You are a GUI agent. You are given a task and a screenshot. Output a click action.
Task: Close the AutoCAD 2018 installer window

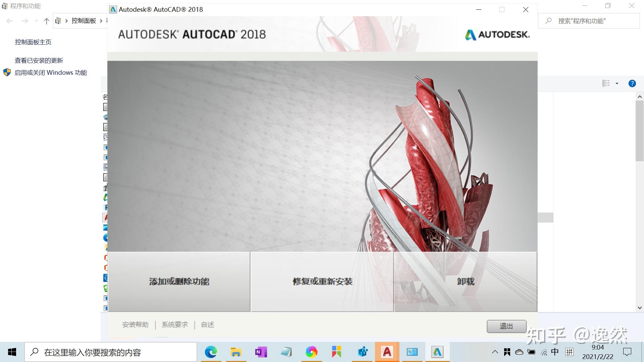pyautogui.click(x=526, y=9)
